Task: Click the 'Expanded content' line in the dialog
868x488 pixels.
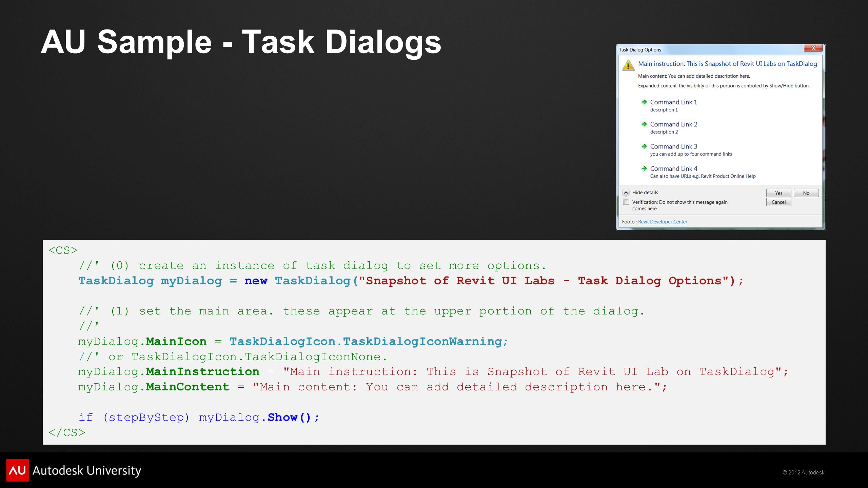Action: (x=724, y=86)
